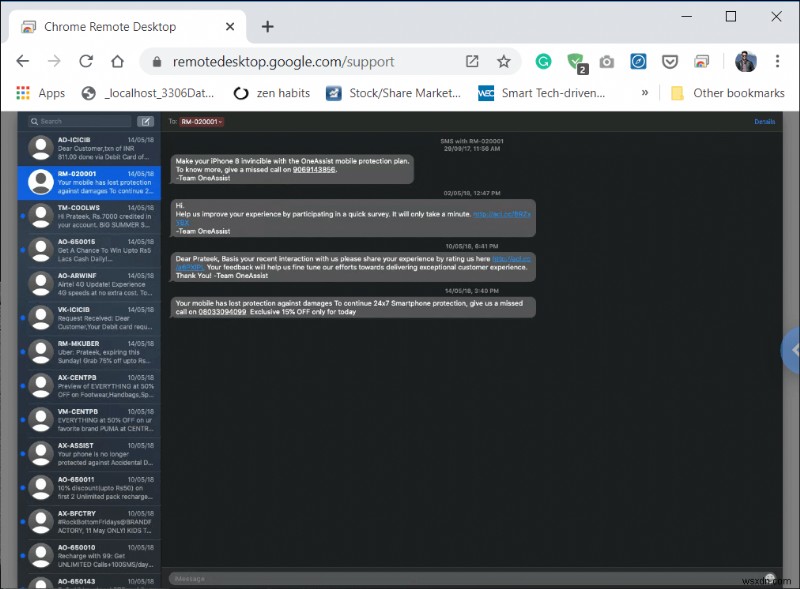Select the Chrome Remote Desktop tab
The width and height of the screenshot is (800, 589).
(125, 27)
